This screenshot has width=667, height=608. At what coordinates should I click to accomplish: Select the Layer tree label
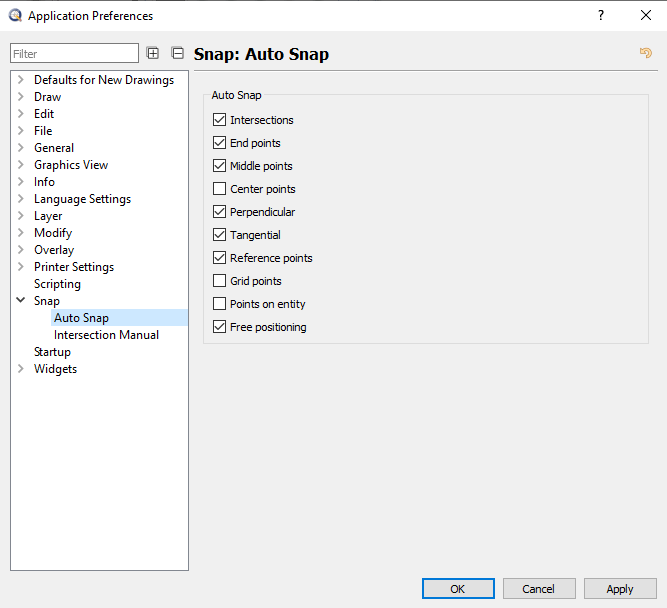coord(48,216)
